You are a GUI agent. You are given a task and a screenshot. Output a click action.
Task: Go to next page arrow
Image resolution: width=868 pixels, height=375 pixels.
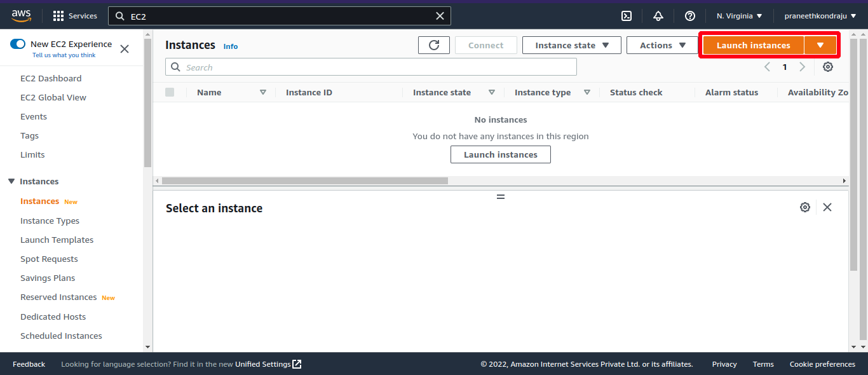[x=802, y=67]
